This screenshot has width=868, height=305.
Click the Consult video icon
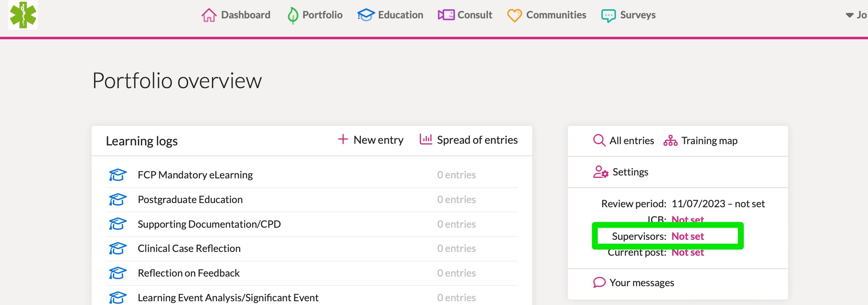445,15
